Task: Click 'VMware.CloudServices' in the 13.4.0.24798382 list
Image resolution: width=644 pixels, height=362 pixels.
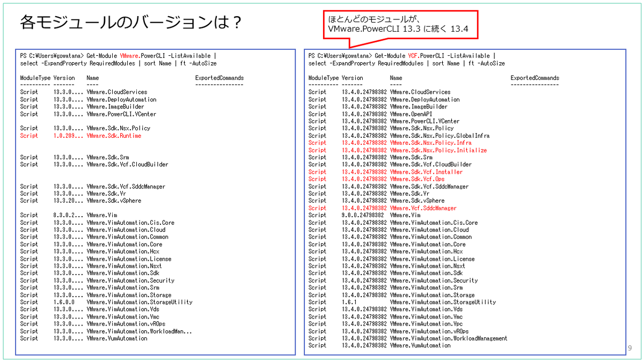Action: pyautogui.click(x=420, y=92)
